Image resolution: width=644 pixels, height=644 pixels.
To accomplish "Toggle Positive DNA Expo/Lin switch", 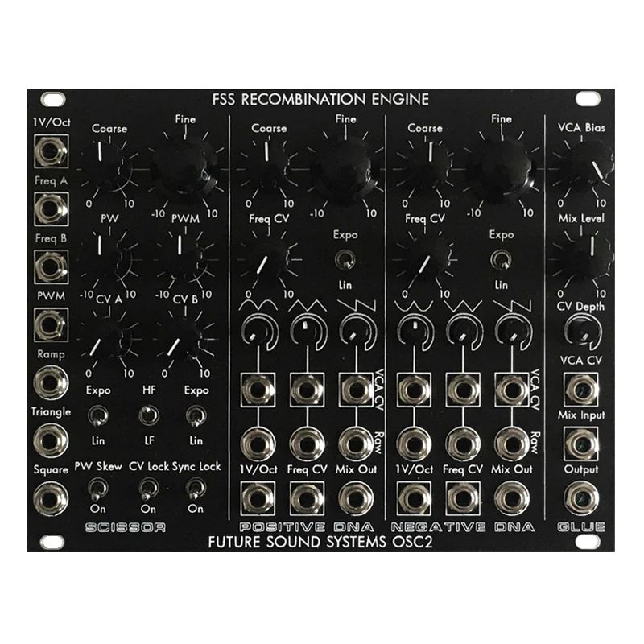I will pyautogui.click(x=345, y=260).
